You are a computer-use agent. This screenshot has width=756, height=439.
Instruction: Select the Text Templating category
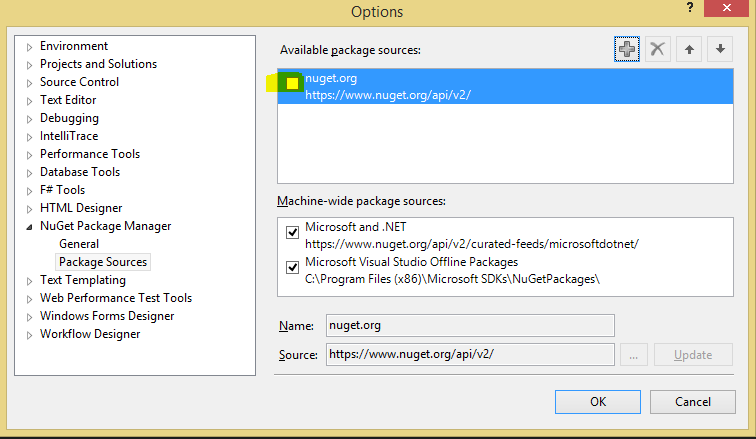[82, 280]
